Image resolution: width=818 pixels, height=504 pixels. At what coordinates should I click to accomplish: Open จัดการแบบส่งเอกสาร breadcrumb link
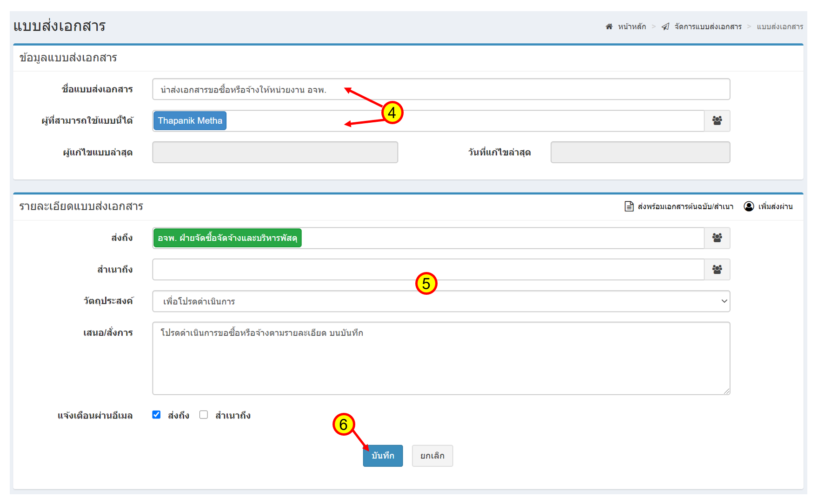tap(708, 27)
